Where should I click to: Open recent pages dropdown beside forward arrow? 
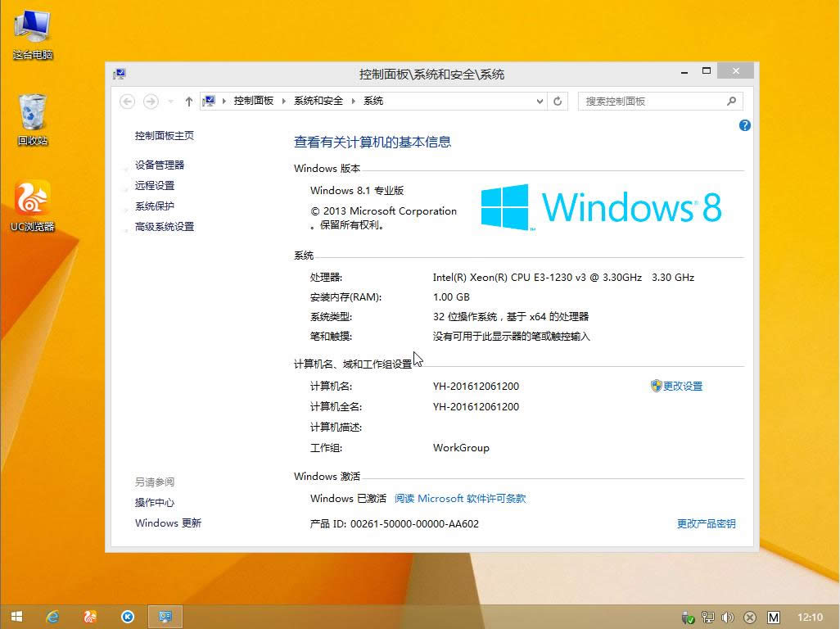170,100
